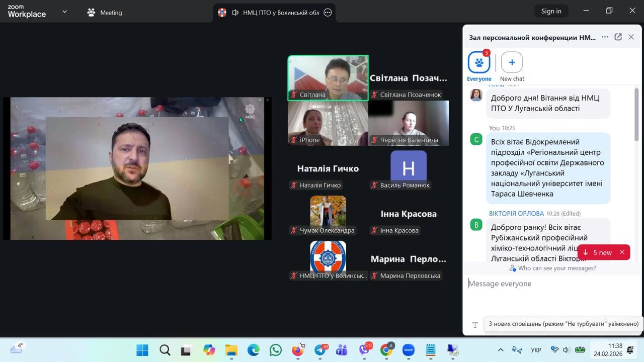Dismiss the 5 new messages badge

[x=622, y=252]
